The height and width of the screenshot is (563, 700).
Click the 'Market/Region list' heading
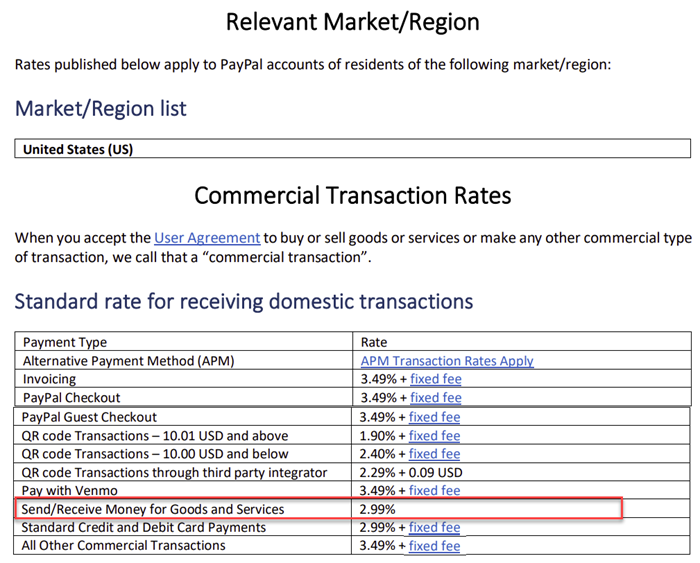[x=100, y=108]
